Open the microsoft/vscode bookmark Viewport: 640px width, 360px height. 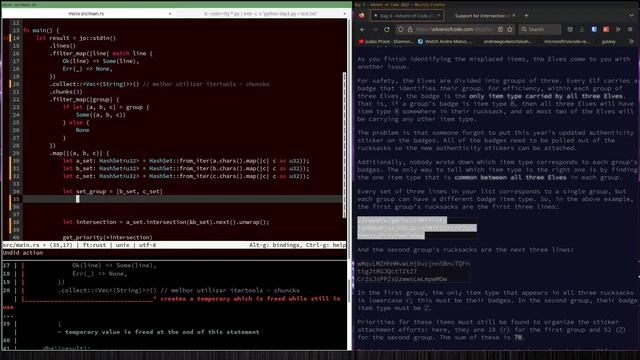tap(567, 41)
